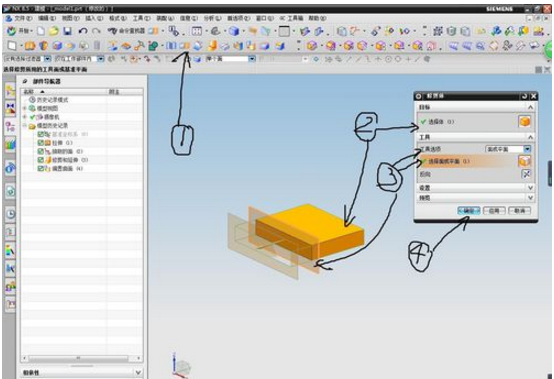The width and height of the screenshot is (554, 379).
Task: Collapse the model history (模型历史记录) tree node
Action: [25, 125]
